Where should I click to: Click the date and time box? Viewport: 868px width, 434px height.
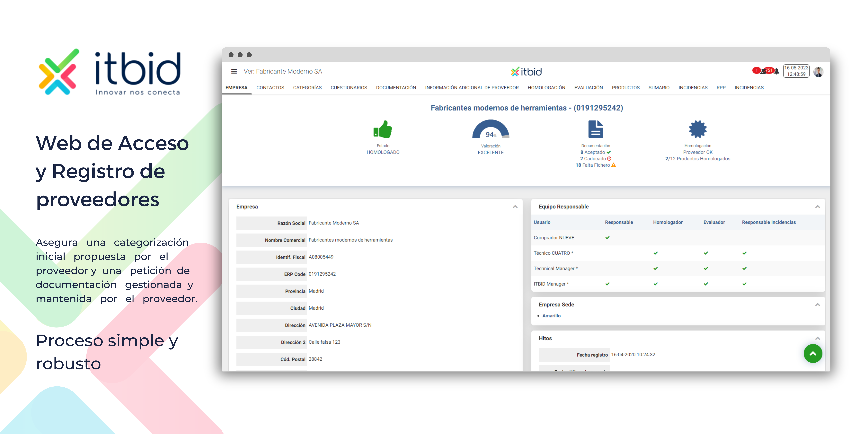coord(796,71)
